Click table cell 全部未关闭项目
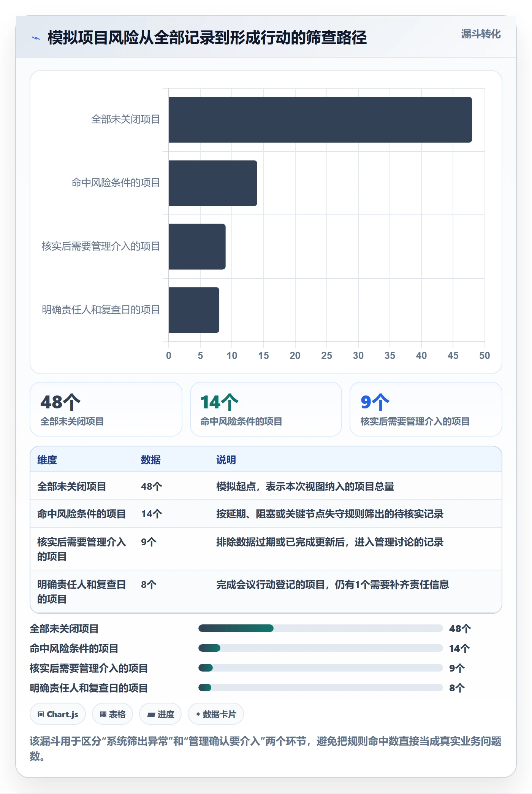Viewport: 532px width, 794px height. pos(72,486)
